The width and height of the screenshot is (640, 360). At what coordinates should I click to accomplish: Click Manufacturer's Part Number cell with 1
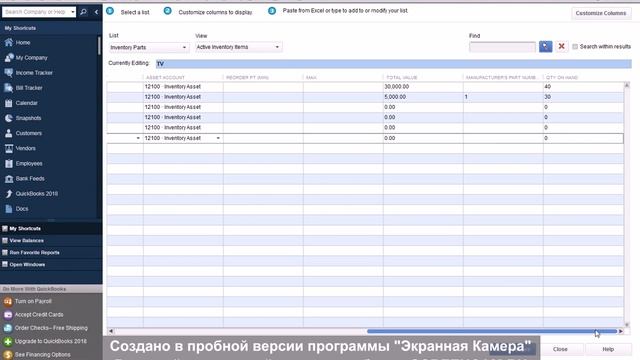pos(503,97)
